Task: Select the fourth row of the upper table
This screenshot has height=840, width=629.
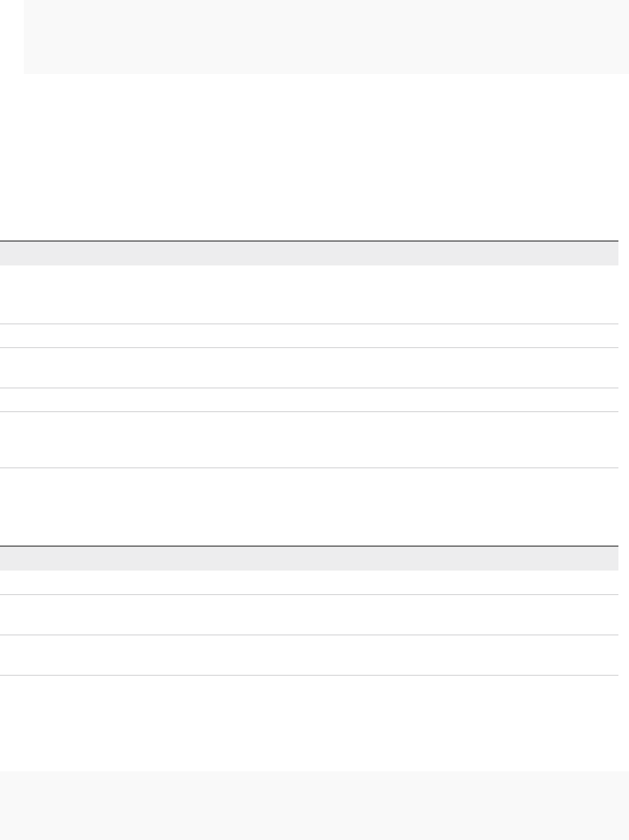Action: point(309,400)
